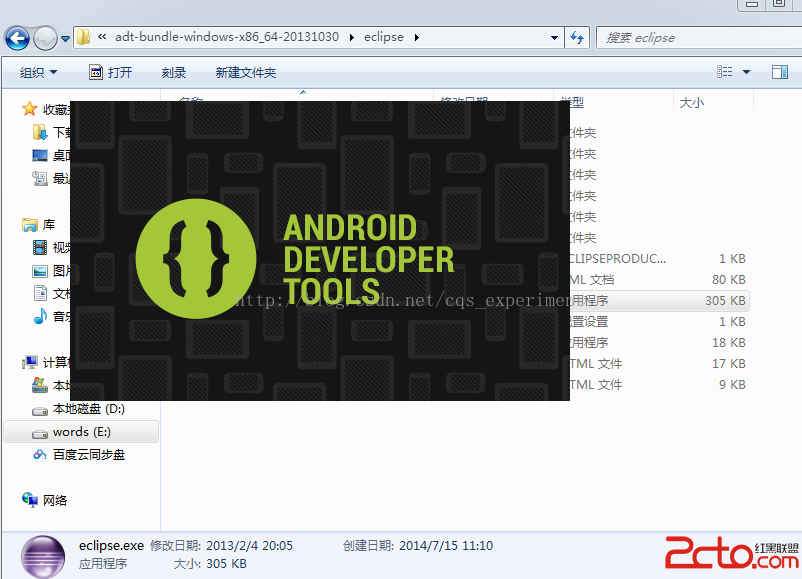Select the 网络 network icon in sidebar
Screen dimensions: 802x579
point(30,500)
